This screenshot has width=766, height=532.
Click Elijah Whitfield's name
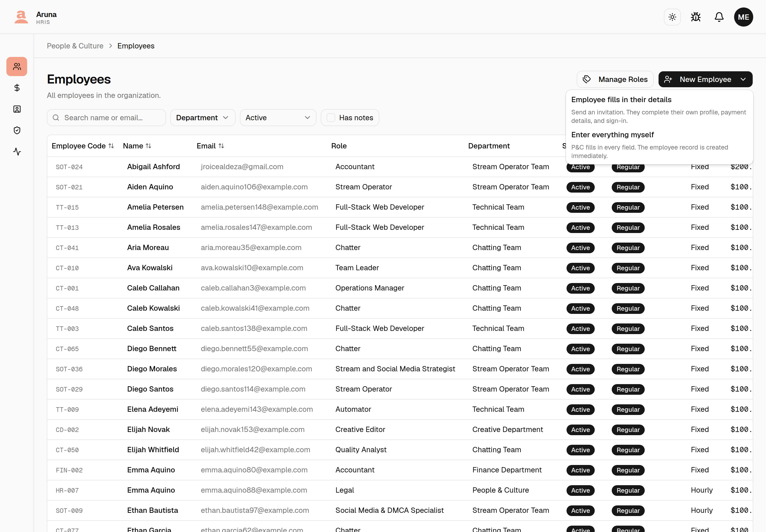point(153,450)
